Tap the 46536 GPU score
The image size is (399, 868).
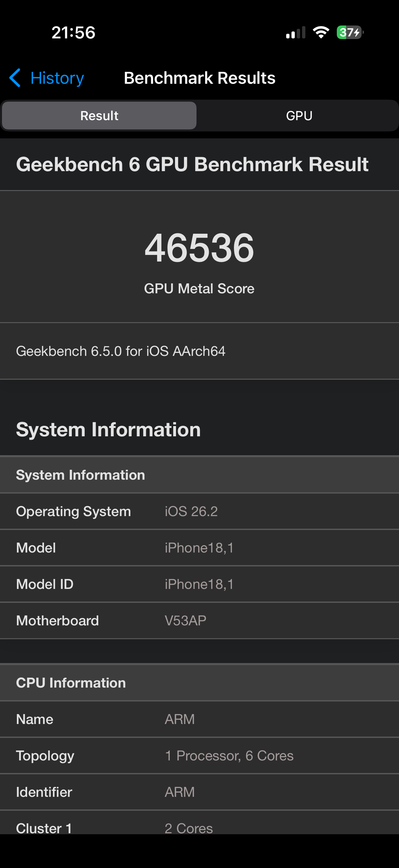coord(199,248)
